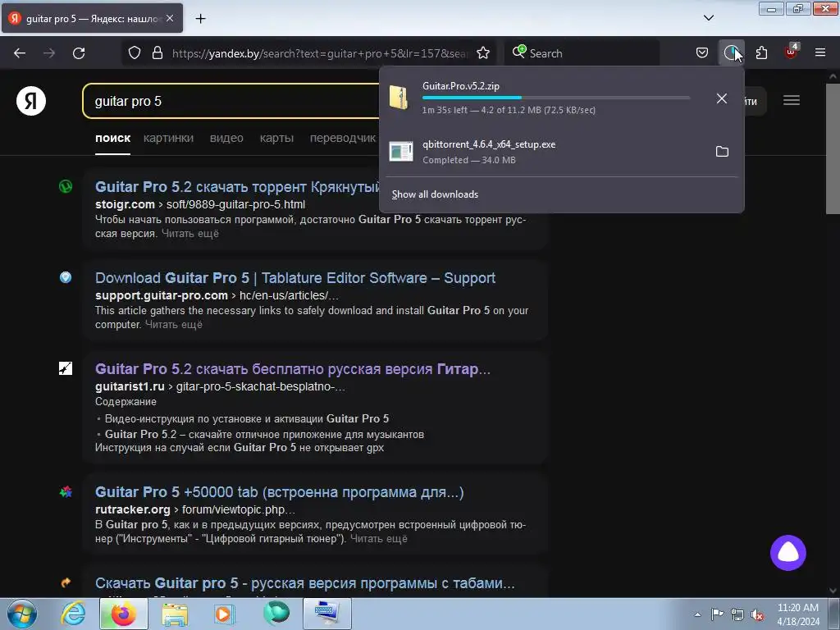Save page to Pocket icon
This screenshot has height=630, width=840.
click(x=702, y=53)
